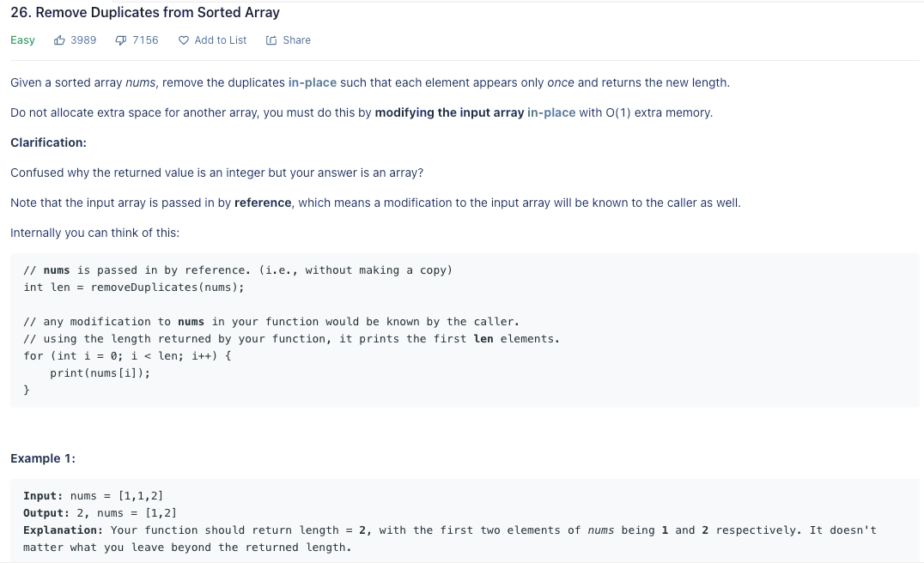Open the in-place link before O(1)
The height and width of the screenshot is (563, 924).
tap(551, 112)
